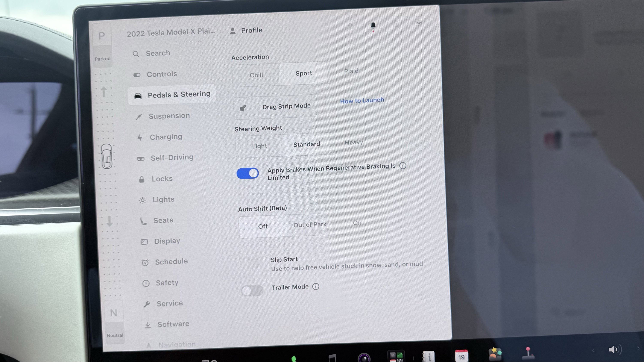The image size is (644, 362).
Task: Decrease volume with left chevron
Action: click(593, 350)
